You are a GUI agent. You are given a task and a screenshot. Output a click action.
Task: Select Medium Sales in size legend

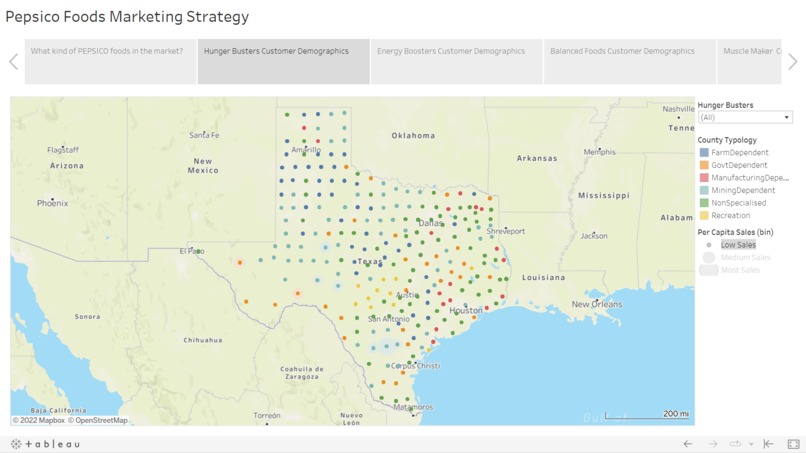click(745, 257)
